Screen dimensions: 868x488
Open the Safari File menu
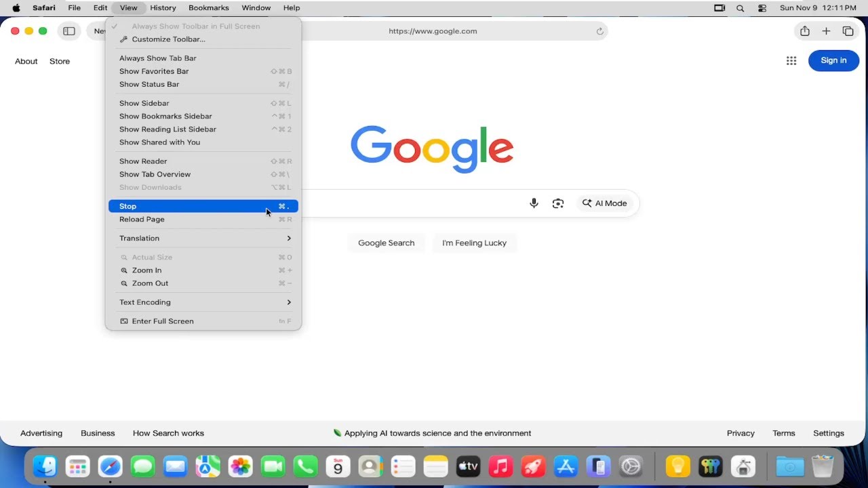pyautogui.click(x=75, y=8)
